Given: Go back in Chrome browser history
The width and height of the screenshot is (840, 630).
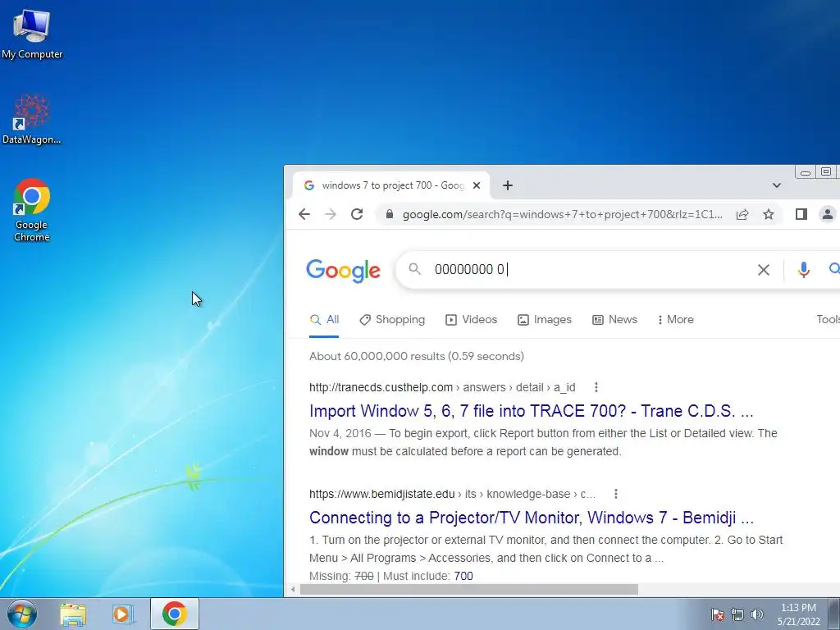Looking at the screenshot, I should (304, 214).
